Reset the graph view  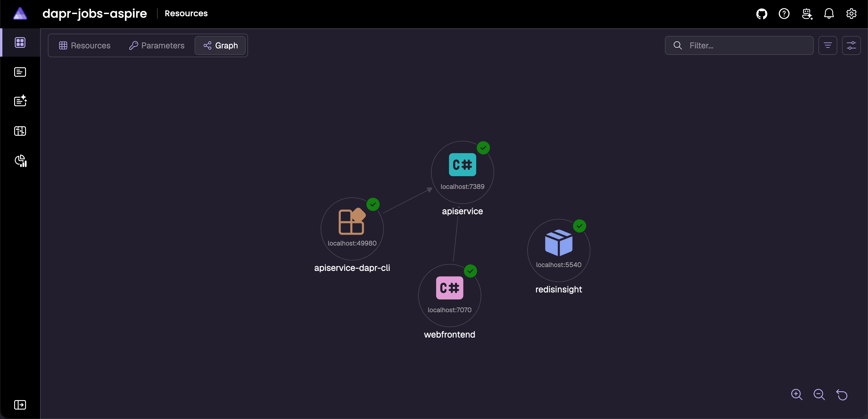842,395
